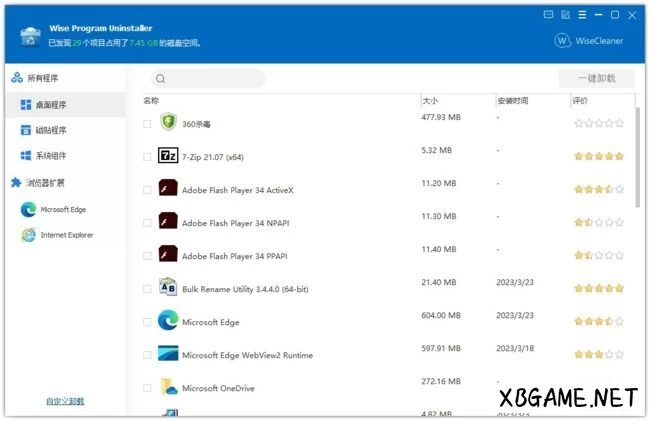Screen dimensions: 650x421
Task: Check the Adobe Flash Player 34 ActiveX box
Action: (x=147, y=190)
